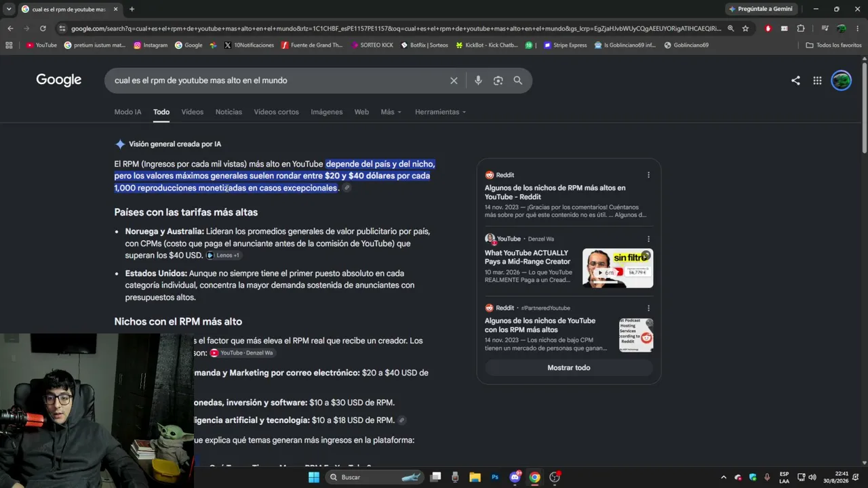
Task: Switch to the Modo IA tab
Action: coord(128,112)
